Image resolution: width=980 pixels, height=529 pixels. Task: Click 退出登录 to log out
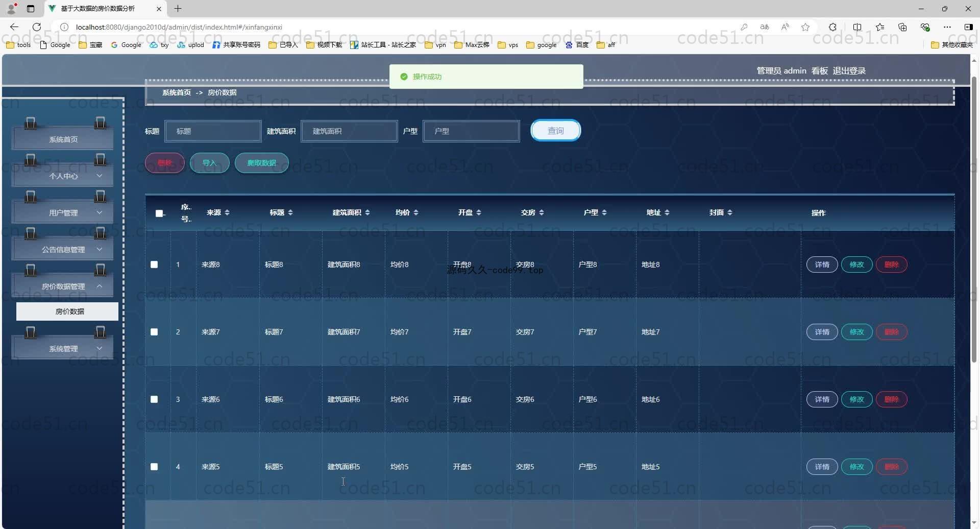click(849, 71)
